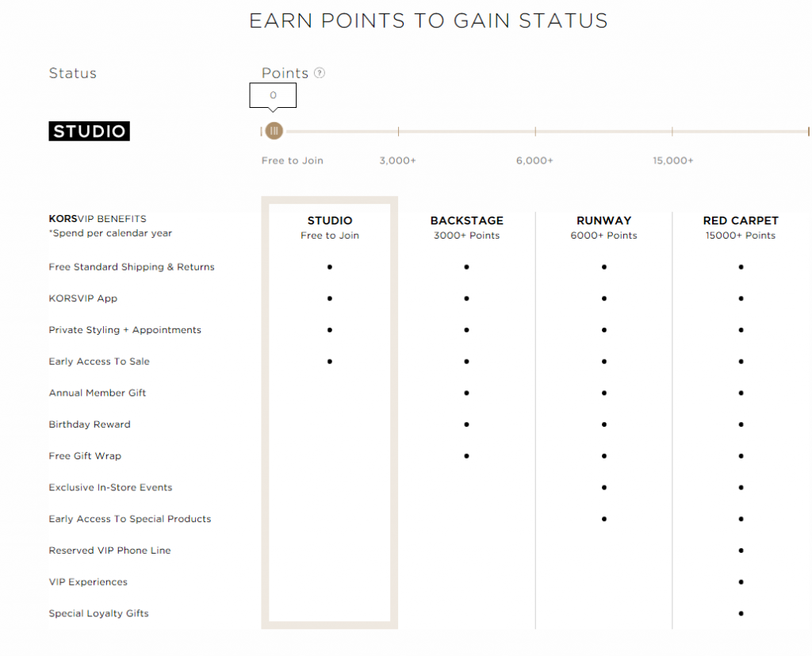Click the KORSVIP App benefit label
Image resolution: width=812 pixels, height=656 pixels.
(x=83, y=299)
